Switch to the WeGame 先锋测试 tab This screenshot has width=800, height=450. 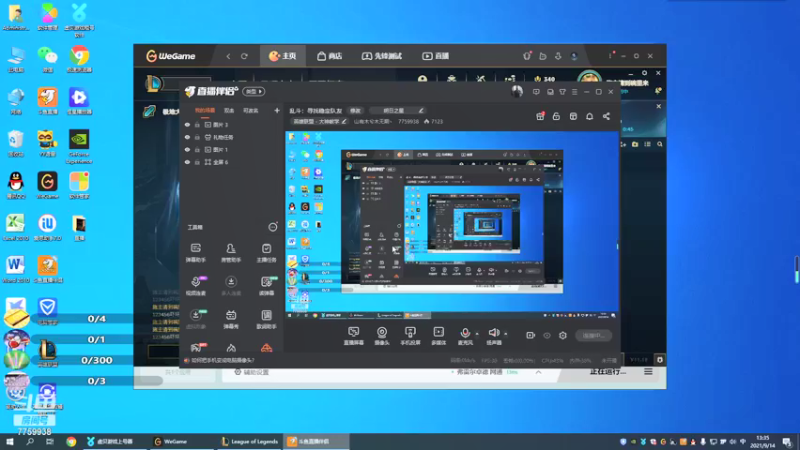tap(382, 56)
